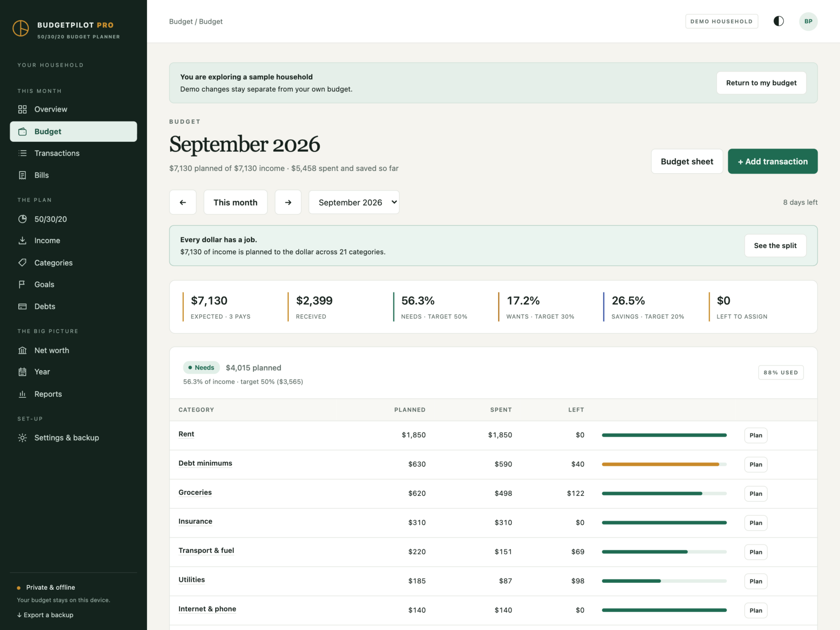This screenshot has width=840, height=630.
Task: Click See the split button
Action: pyautogui.click(x=775, y=245)
